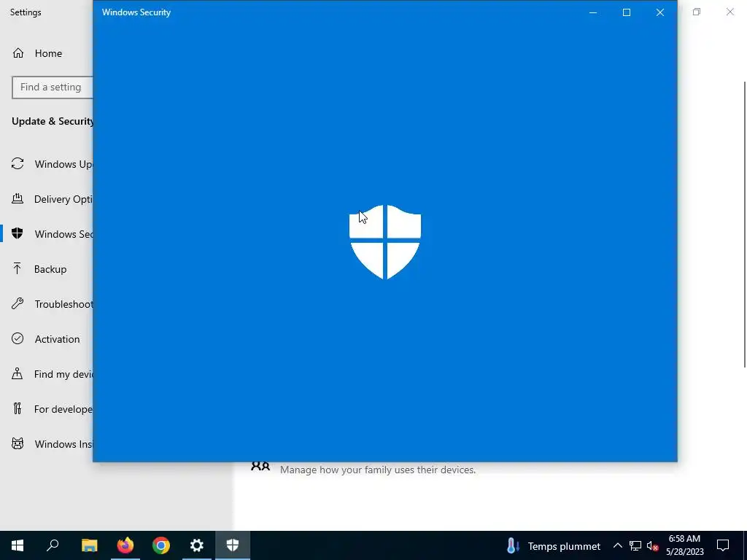
Task: Restore down the Settings window
Action: tap(697, 12)
